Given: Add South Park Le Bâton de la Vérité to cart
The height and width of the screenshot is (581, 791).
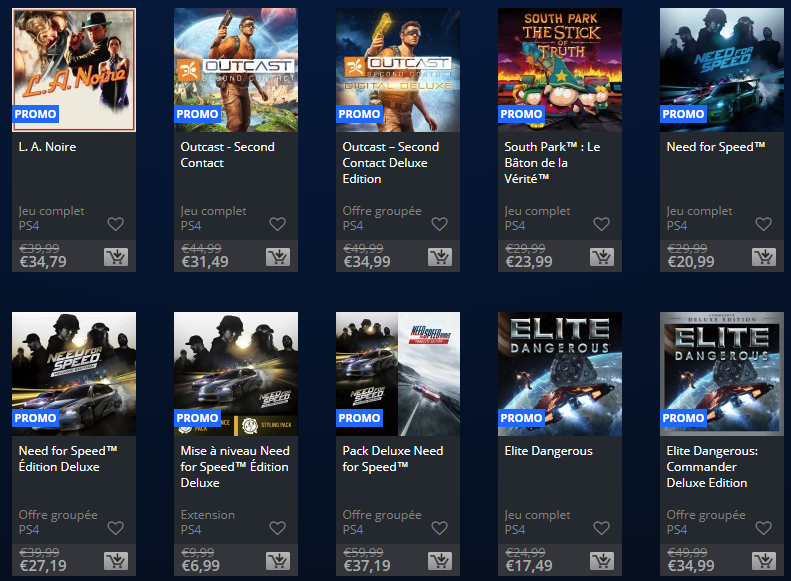Looking at the screenshot, I should point(602,257).
